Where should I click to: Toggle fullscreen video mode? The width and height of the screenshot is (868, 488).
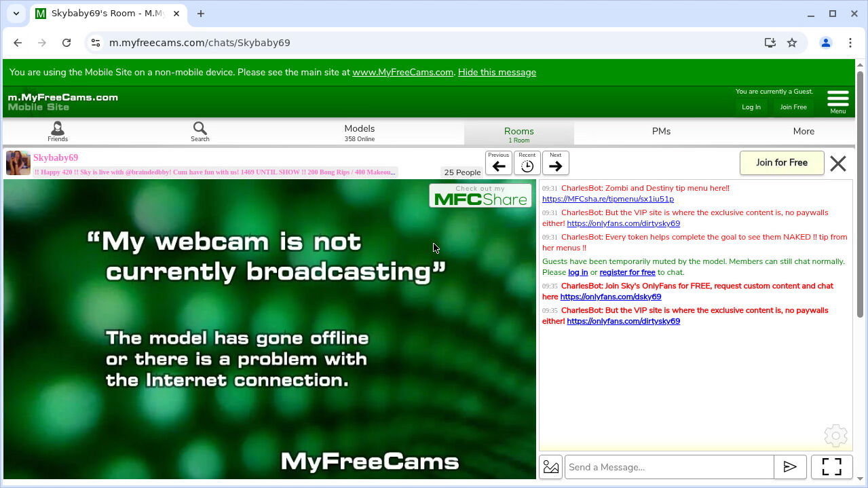pos(831,467)
